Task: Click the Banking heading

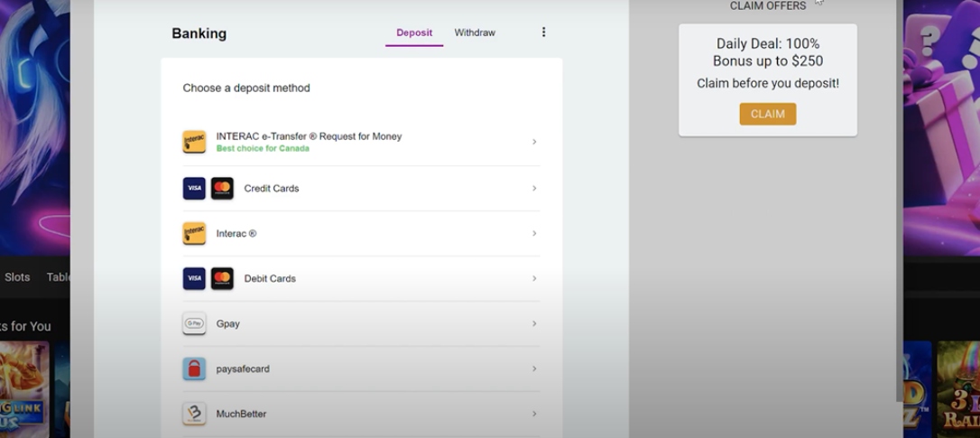Action: (x=199, y=33)
